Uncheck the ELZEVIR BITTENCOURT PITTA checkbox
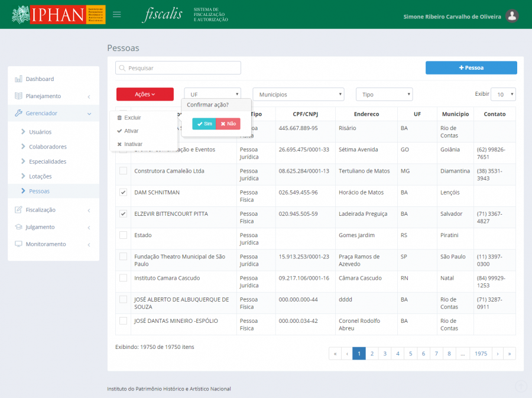The height and width of the screenshot is (398, 532). (123, 214)
